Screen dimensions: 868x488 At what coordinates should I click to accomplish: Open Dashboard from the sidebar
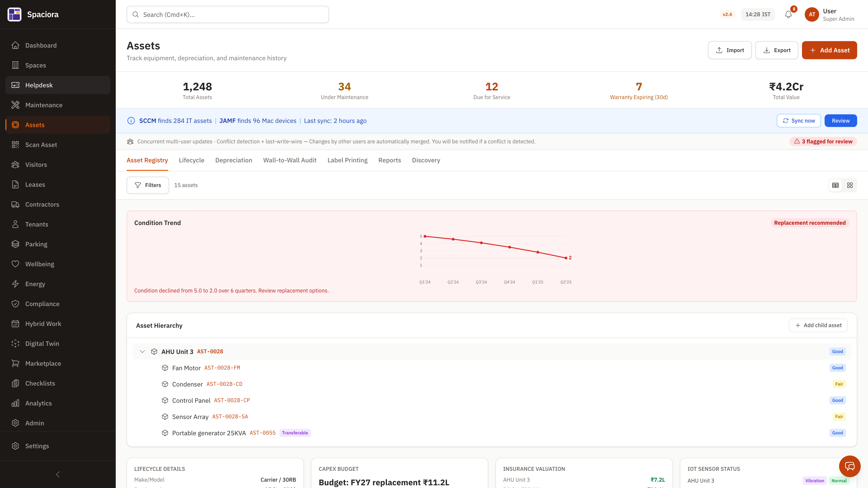pyautogui.click(x=58, y=45)
